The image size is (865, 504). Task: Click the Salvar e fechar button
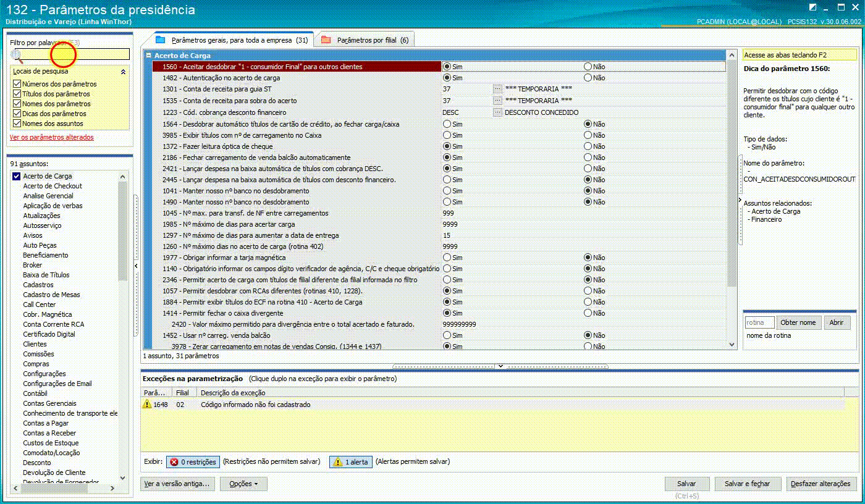pyautogui.click(x=748, y=484)
